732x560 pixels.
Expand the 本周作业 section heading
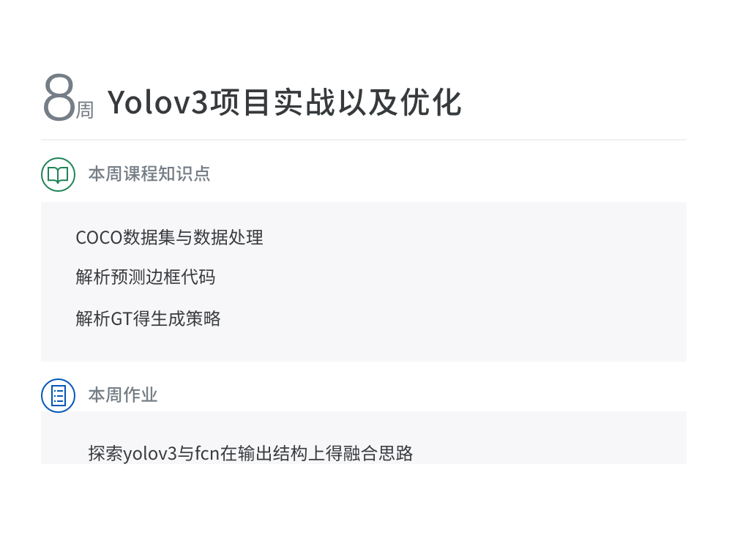pos(123,395)
